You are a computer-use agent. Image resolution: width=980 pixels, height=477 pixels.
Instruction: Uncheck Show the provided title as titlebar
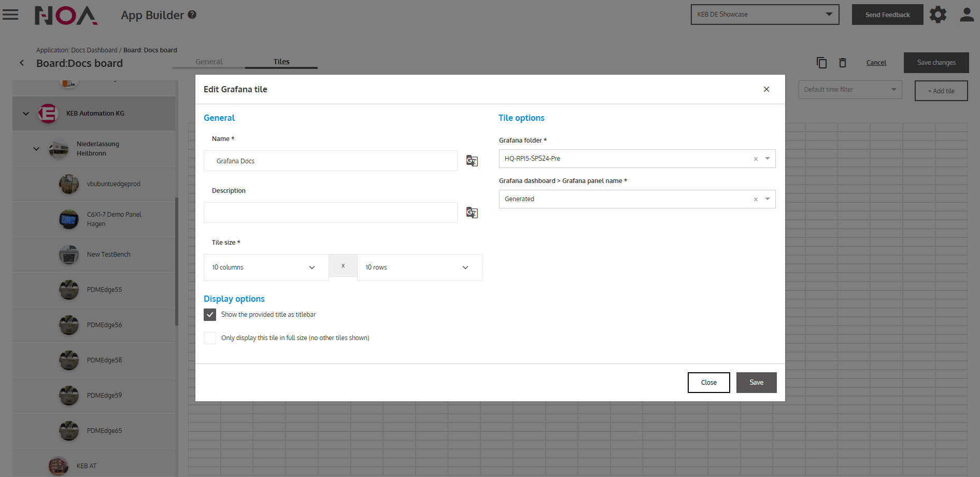(x=210, y=315)
